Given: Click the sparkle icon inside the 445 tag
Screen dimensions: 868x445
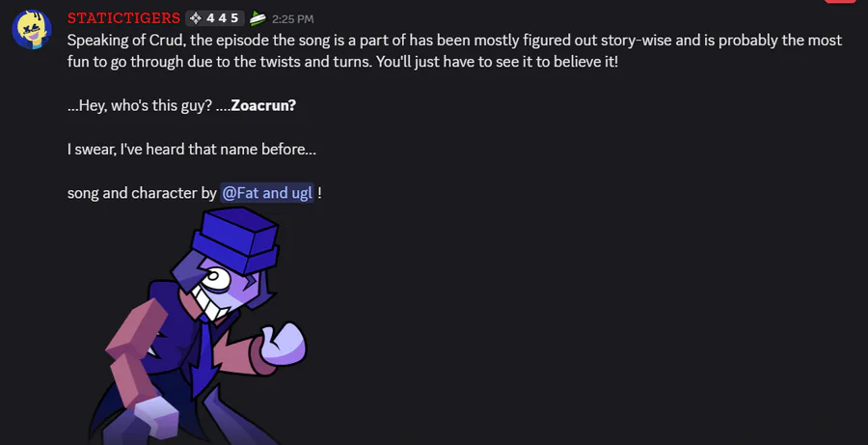Looking at the screenshot, I should point(196,18).
